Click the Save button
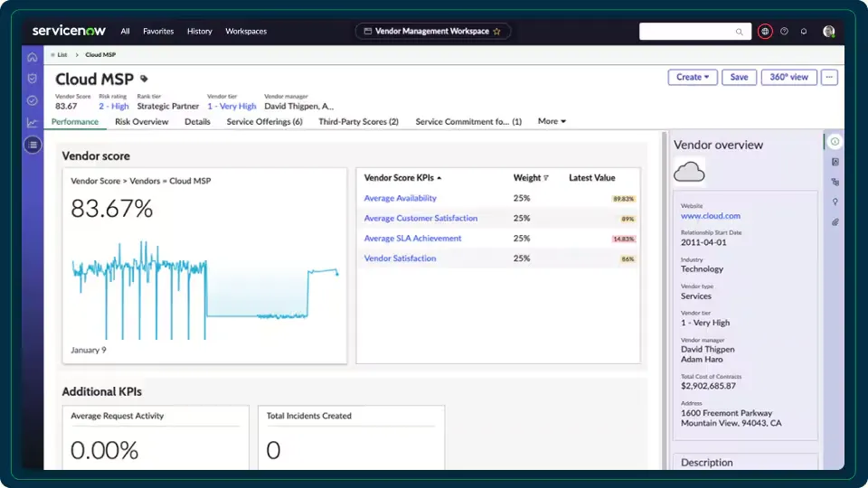The width and height of the screenshot is (868, 488). pos(739,78)
